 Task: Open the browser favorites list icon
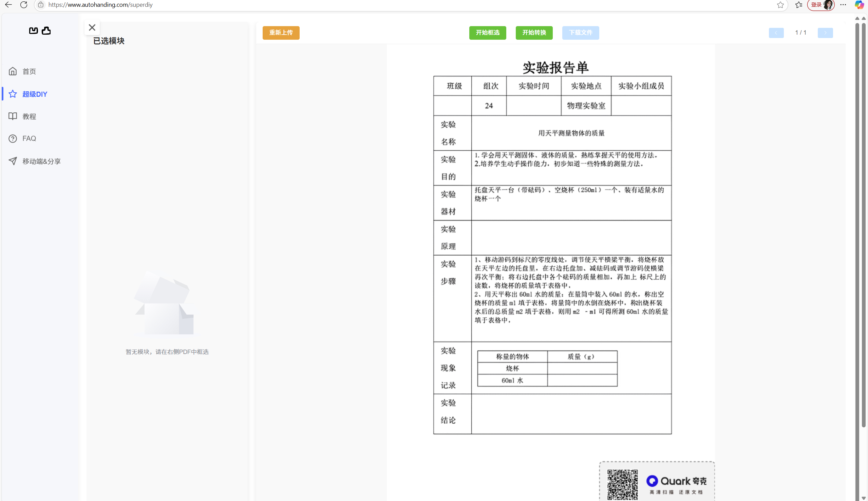tap(798, 5)
